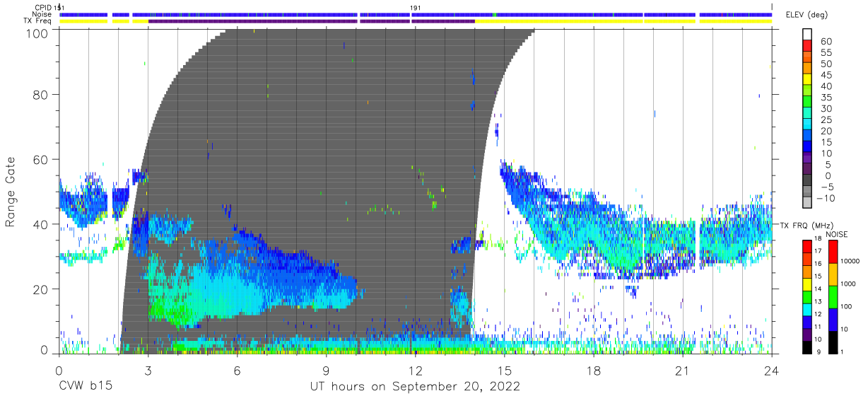Viewport: 868px width, 401px height.
Task: Click the x-axis tick label '24'
Action: pyautogui.click(x=772, y=371)
